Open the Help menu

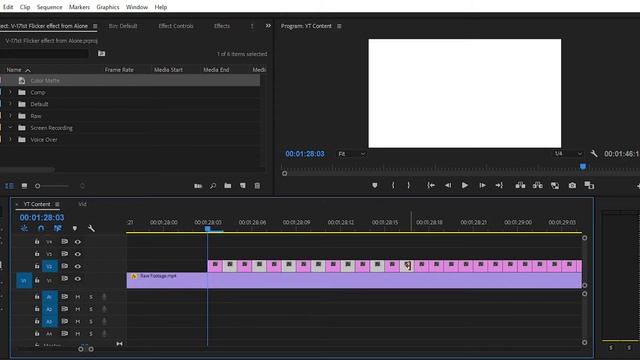coord(160,7)
